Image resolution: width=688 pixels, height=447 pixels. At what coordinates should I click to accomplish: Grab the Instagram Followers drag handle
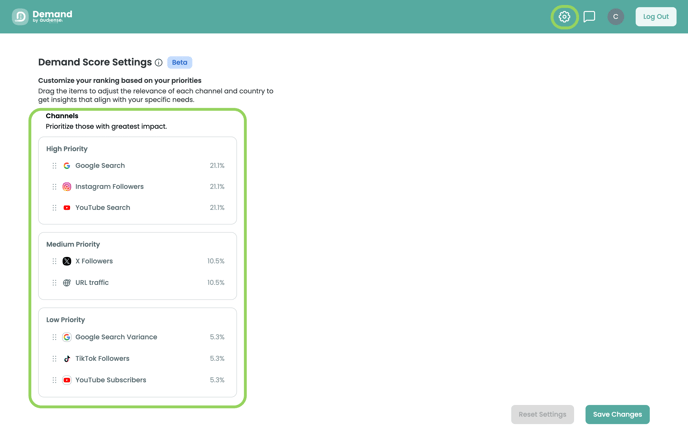[x=54, y=187]
